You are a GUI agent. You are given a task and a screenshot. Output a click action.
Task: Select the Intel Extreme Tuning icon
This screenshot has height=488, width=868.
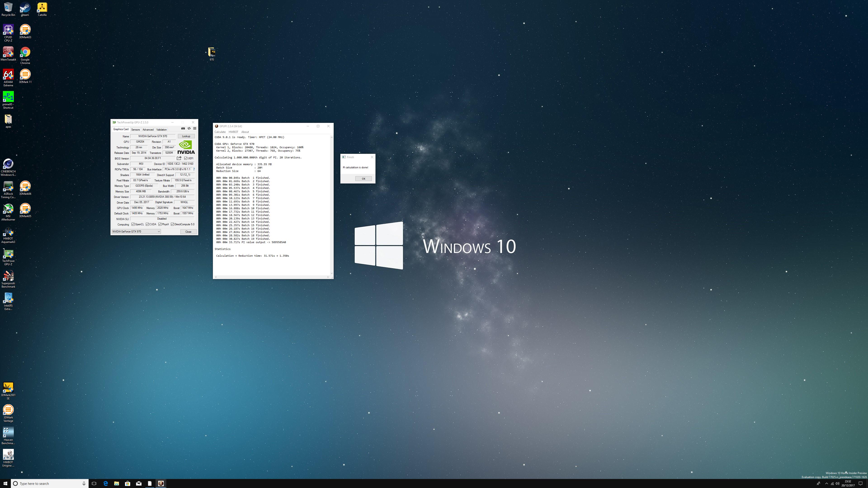(8, 301)
